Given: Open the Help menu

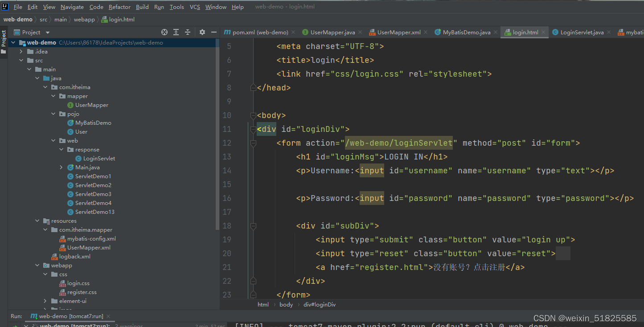Looking at the screenshot, I should [x=238, y=7].
